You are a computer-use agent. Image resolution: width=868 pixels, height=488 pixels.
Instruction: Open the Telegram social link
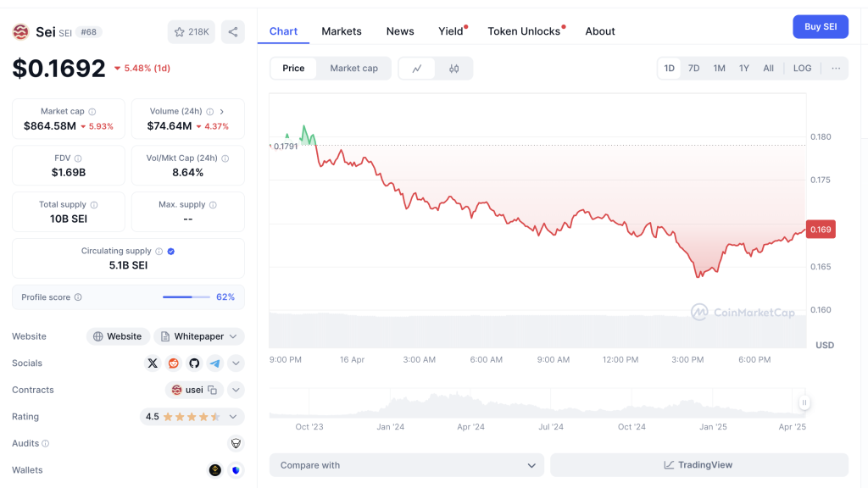tap(215, 363)
